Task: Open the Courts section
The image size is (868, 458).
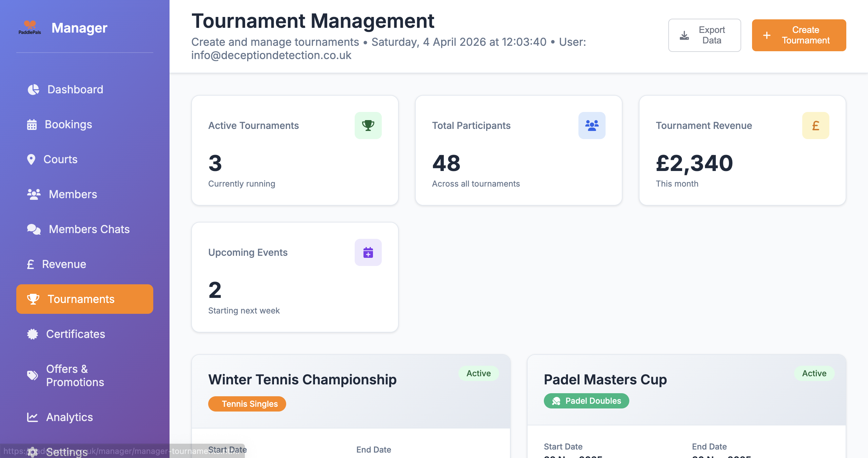Action: [x=85, y=159]
